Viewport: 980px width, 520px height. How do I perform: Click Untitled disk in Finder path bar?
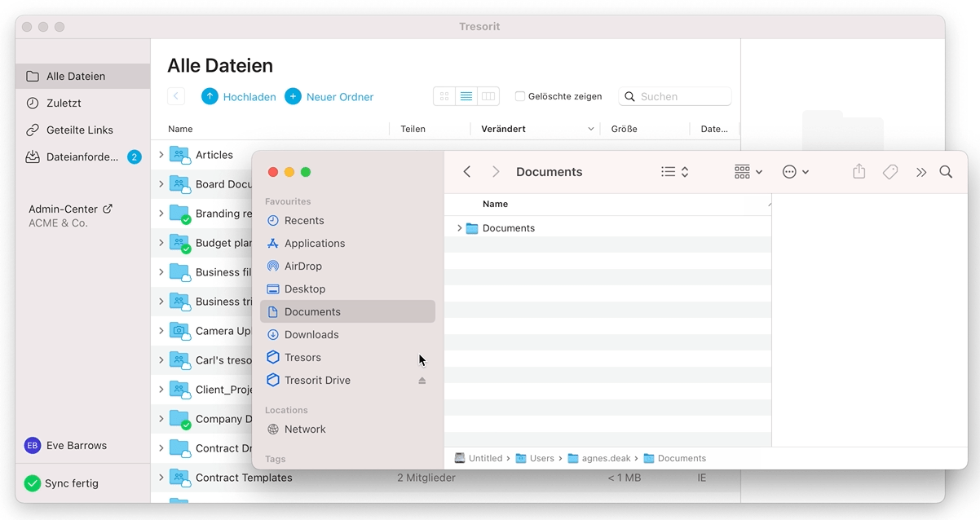pyautogui.click(x=479, y=458)
